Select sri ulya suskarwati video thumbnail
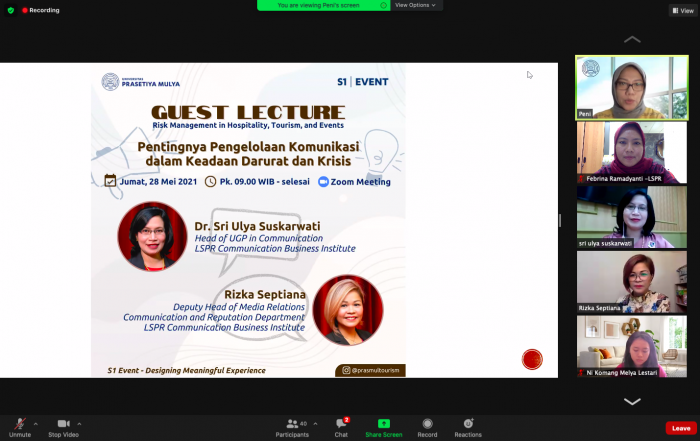 pos(632,217)
